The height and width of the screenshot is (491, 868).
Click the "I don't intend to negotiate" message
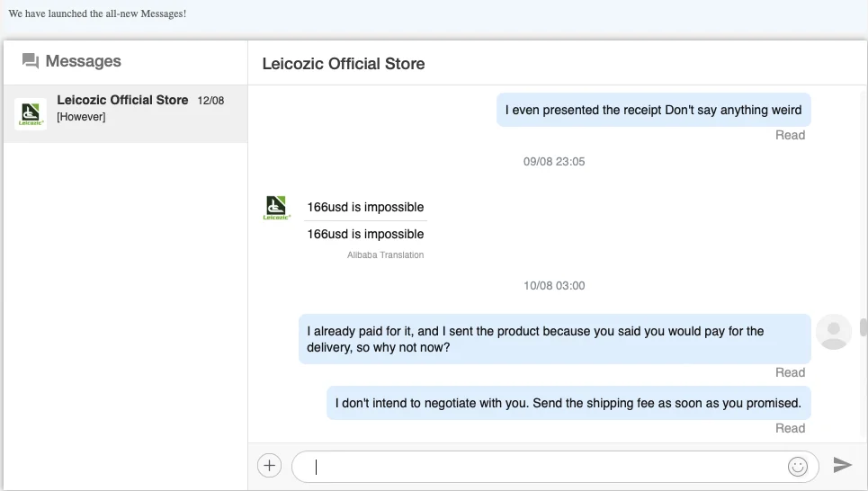coord(568,403)
